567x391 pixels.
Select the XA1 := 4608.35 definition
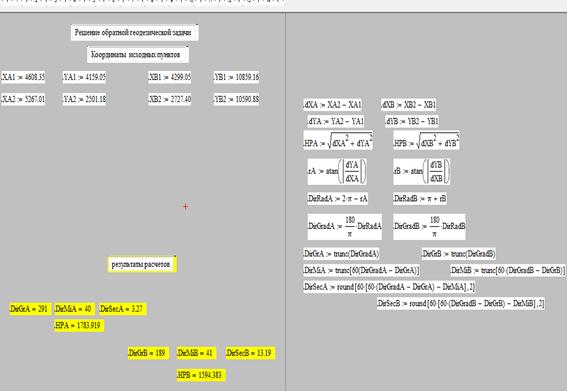(x=23, y=77)
